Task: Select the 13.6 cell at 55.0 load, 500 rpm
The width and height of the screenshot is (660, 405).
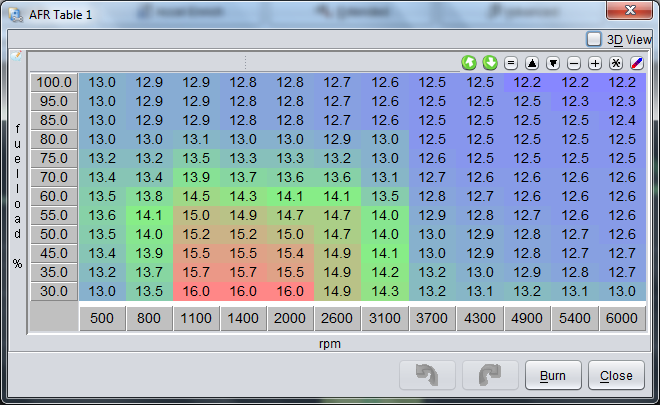Action: point(102,216)
